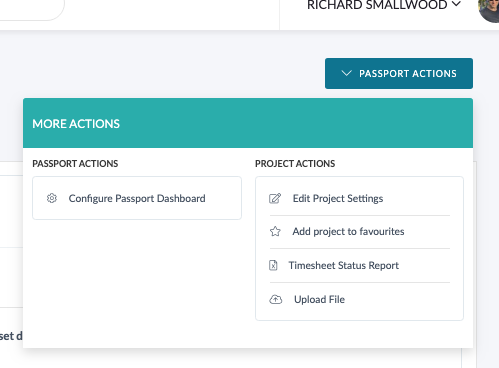The width and height of the screenshot is (499, 368).
Task: Click the gear icon beside Configure Passport Dashboard
Action: pyautogui.click(x=52, y=198)
